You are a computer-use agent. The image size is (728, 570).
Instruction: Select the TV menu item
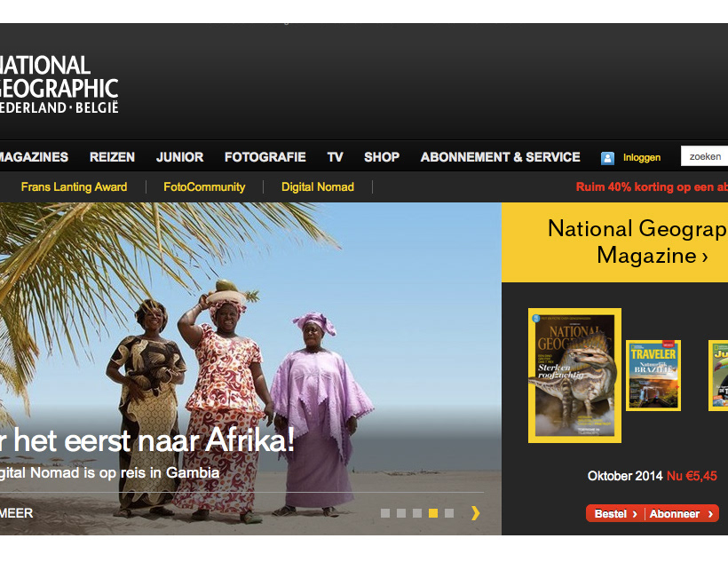point(335,157)
